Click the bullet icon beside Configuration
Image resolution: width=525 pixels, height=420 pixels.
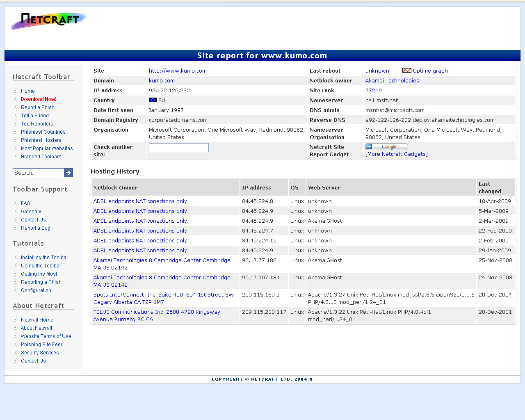15,290
